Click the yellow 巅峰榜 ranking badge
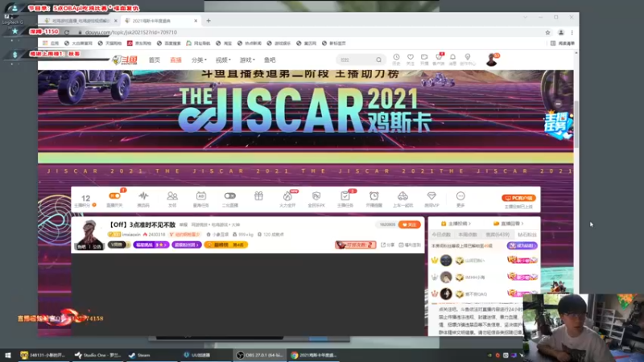This screenshot has height=362, width=644. [x=226, y=245]
